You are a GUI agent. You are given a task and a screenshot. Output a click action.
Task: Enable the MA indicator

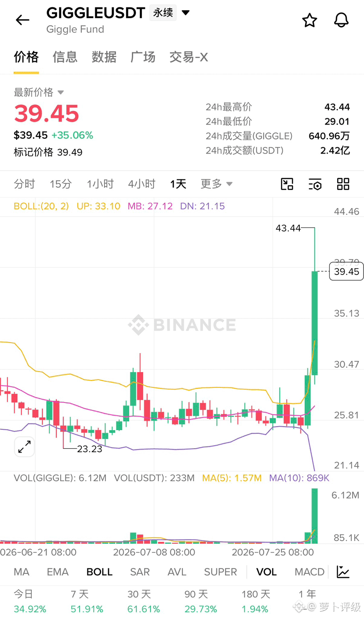pos(22,572)
